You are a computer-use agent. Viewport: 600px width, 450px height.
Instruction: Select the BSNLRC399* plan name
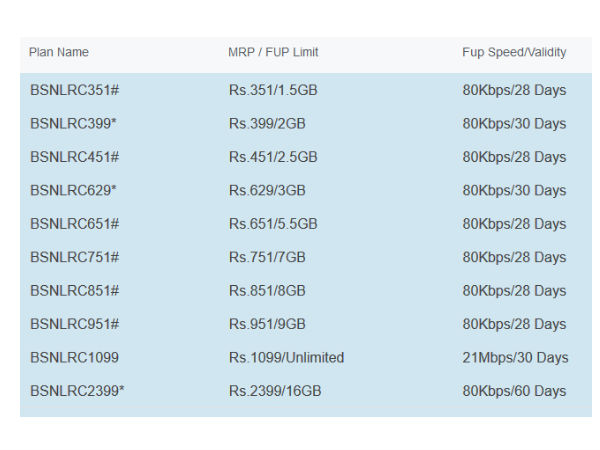pos(75,124)
